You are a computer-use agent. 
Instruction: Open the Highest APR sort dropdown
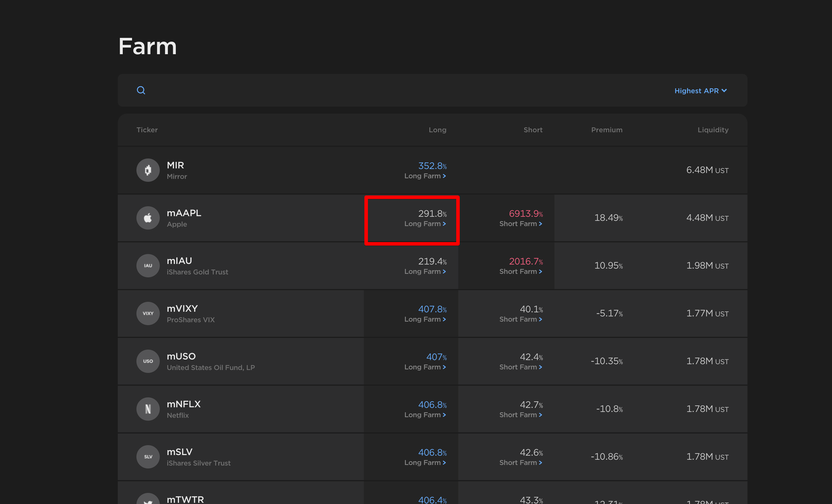click(x=700, y=91)
